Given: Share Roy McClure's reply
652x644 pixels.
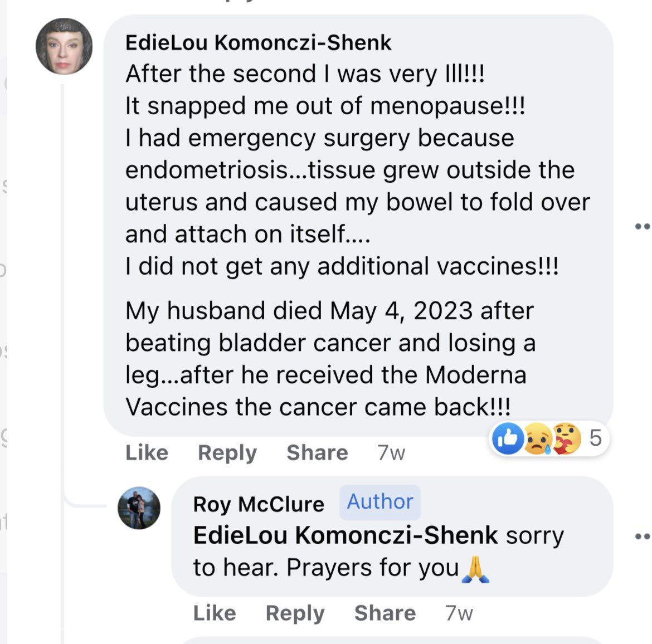Looking at the screenshot, I should click(x=385, y=613).
